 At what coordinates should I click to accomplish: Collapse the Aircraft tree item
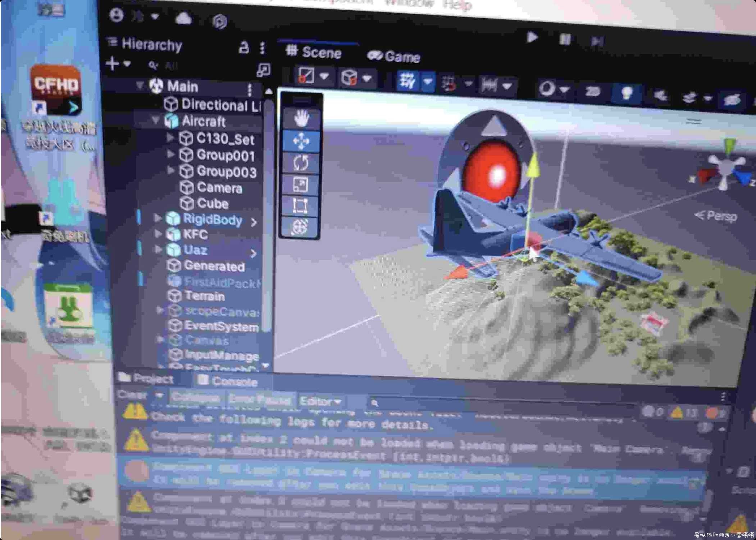pyautogui.click(x=155, y=120)
